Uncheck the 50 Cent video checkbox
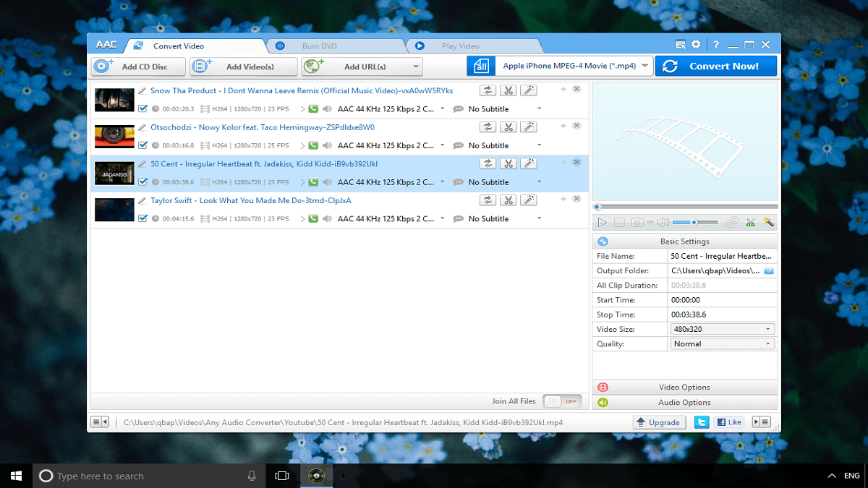 (142, 182)
